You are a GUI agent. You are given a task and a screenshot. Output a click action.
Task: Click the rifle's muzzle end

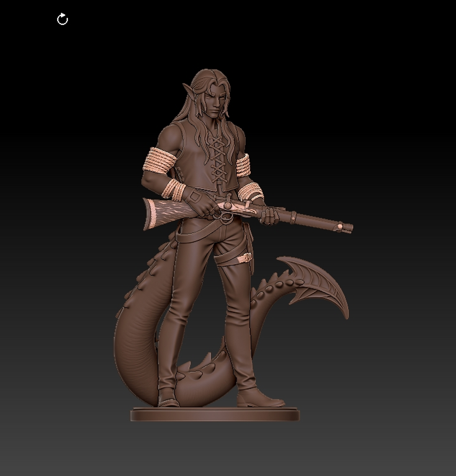pyautogui.click(x=348, y=227)
